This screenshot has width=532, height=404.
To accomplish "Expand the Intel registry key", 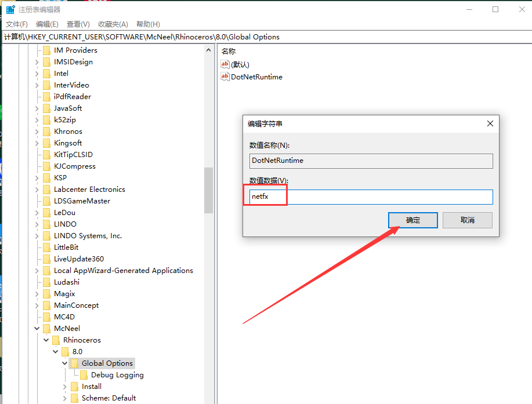I will click(x=37, y=74).
